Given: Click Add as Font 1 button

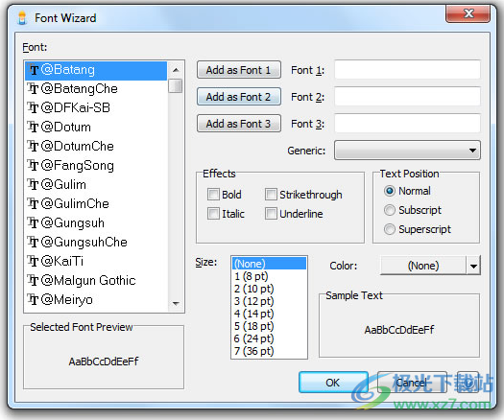Looking at the screenshot, I should (238, 70).
